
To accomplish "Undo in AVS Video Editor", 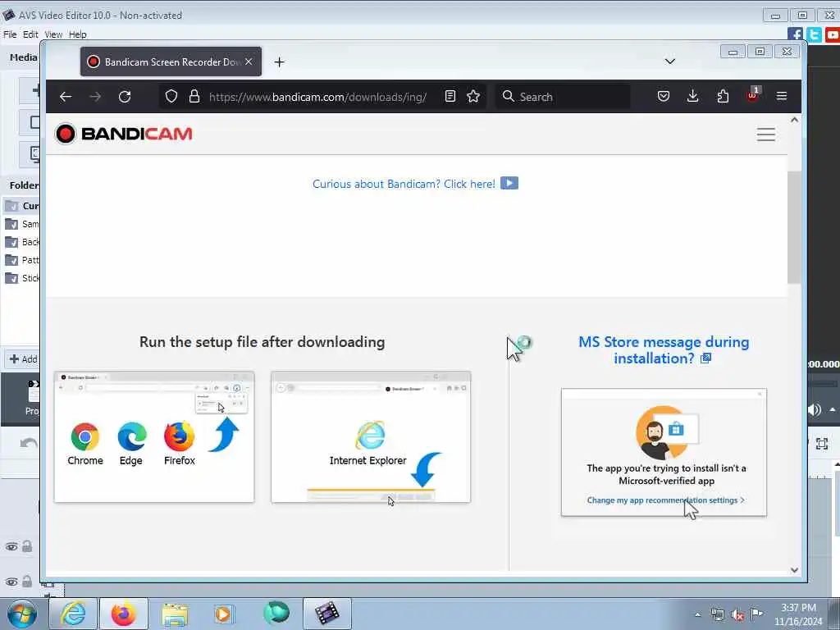I will click(29, 443).
